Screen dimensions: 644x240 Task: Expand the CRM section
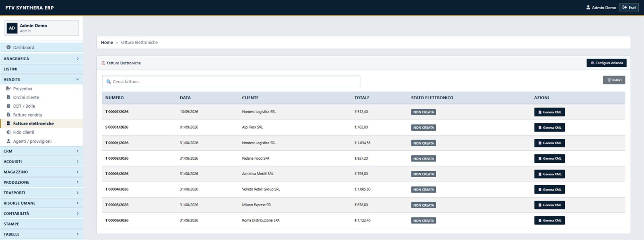(x=41, y=151)
